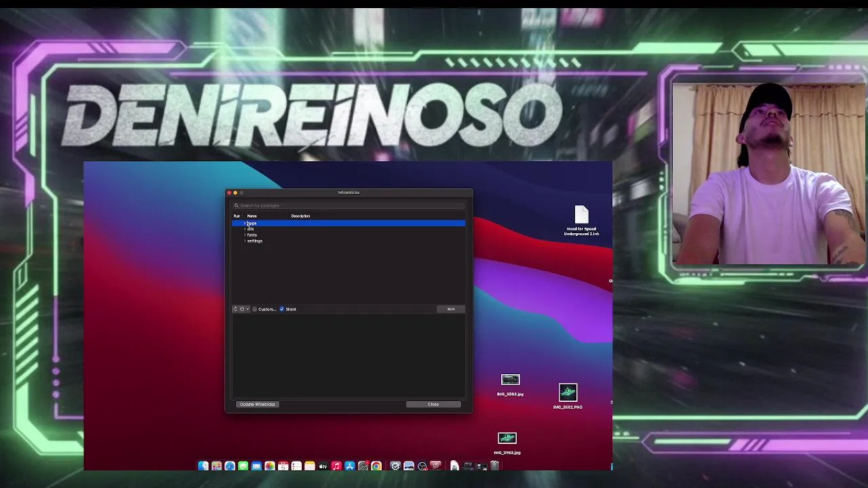Toggle the Silent checkbox
Image resolution: width=868 pixels, height=488 pixels.
pyautogui.click(x=282, y=309)
